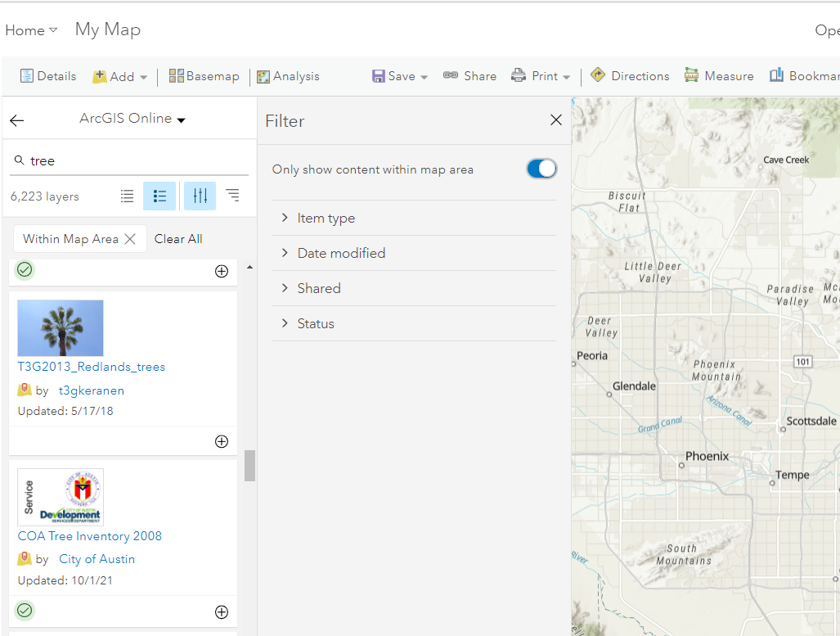Open the Measure tool

(x=719, y=76)
